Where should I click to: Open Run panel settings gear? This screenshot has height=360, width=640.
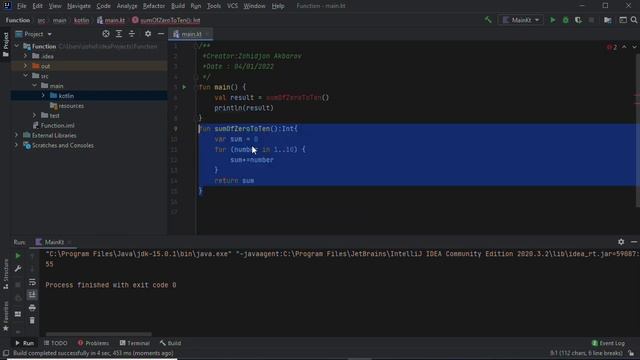click(621, 242)
